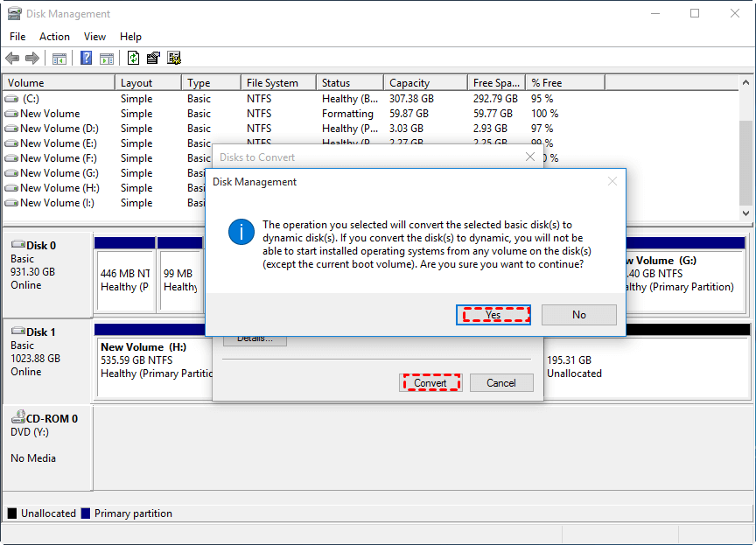The height and width of the screenshot is (545, 756).
Task: Click the CD-ROM 0 drive icon
Action: pyautogui.click(x=18, y=416)
